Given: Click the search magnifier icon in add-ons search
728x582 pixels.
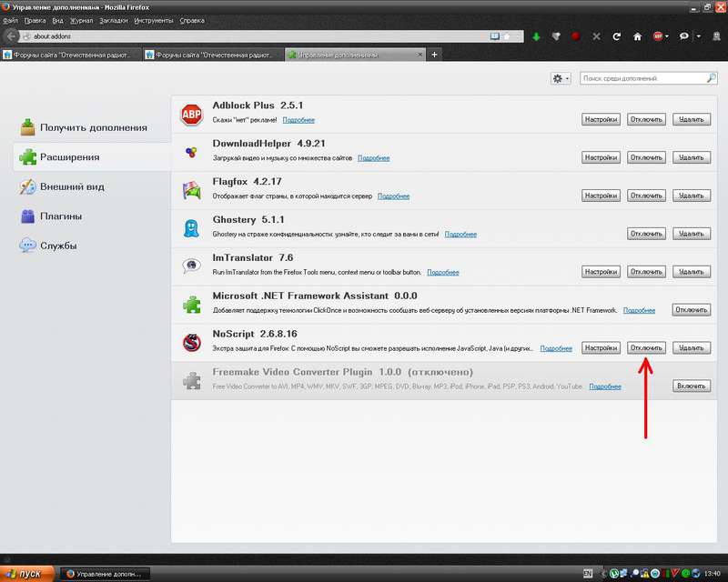Looking at the screenshot, I should tap(712, 78).
